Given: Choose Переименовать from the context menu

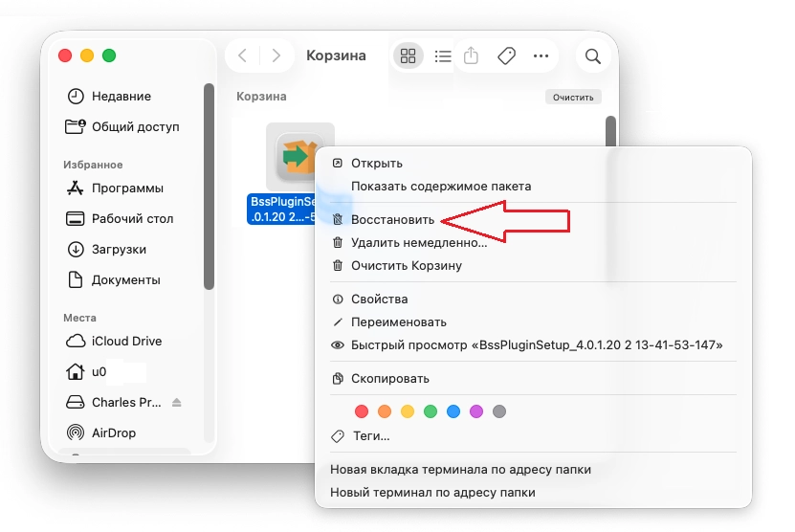Looking at the screenshot, I should (398, 322).
